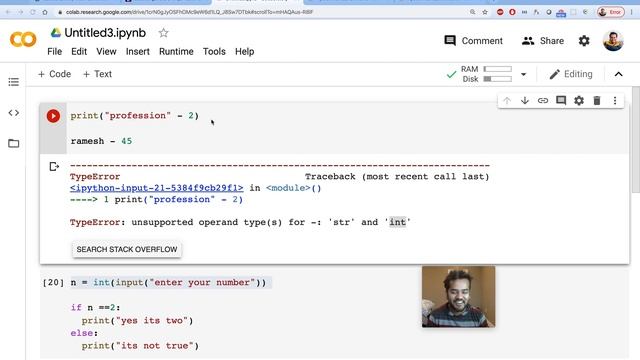Screen dimensions: 640x360
Task: Click the browser address bar
Action: 261,12
